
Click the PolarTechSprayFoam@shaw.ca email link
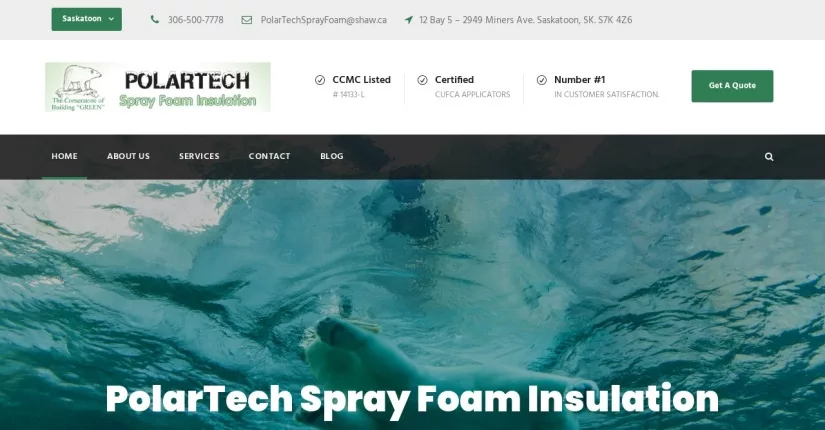tap(324, 20)
